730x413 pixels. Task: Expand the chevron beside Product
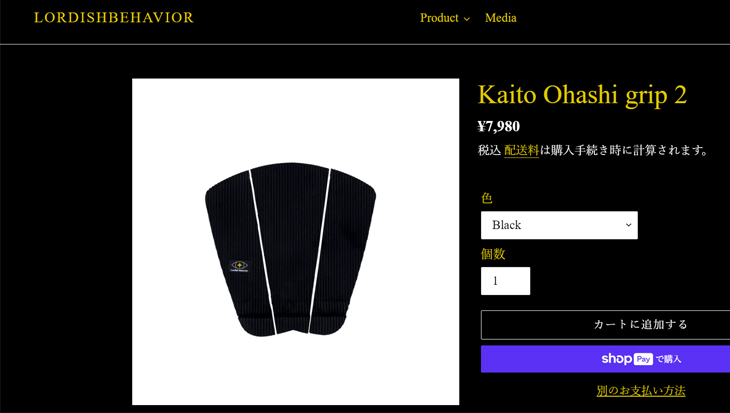click(x=466, y=19)
